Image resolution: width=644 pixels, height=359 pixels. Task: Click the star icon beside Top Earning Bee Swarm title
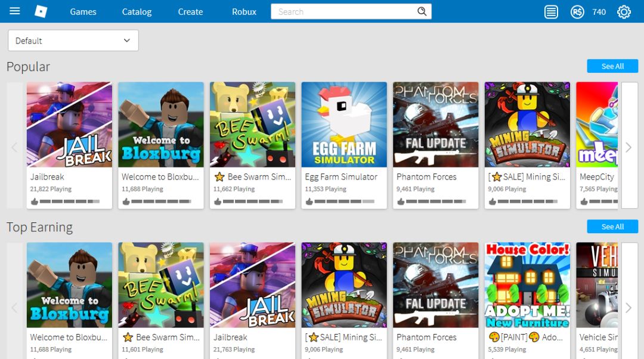click(128, 337)
